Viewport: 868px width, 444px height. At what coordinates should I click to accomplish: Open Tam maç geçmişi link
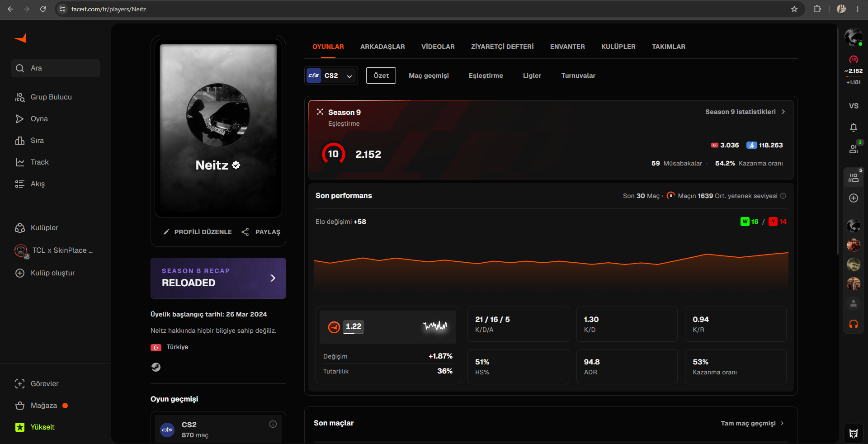[752, 423]
